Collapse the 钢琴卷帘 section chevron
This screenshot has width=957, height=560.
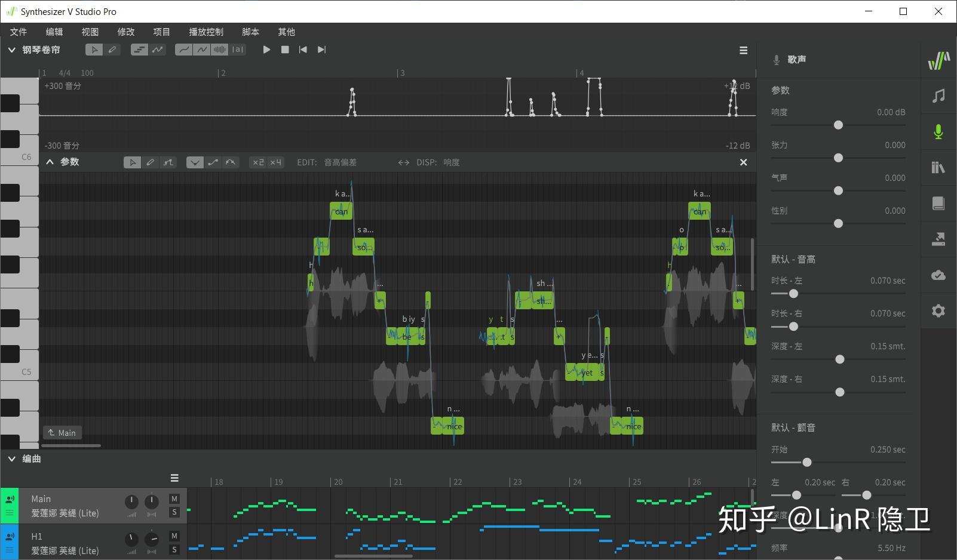(x=11, y=50)
